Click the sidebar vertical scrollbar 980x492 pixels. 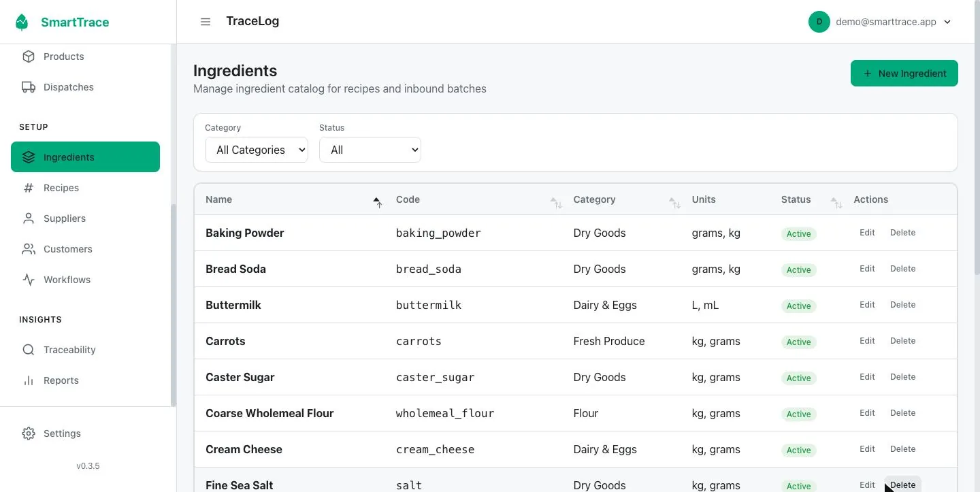pos(174,305)
